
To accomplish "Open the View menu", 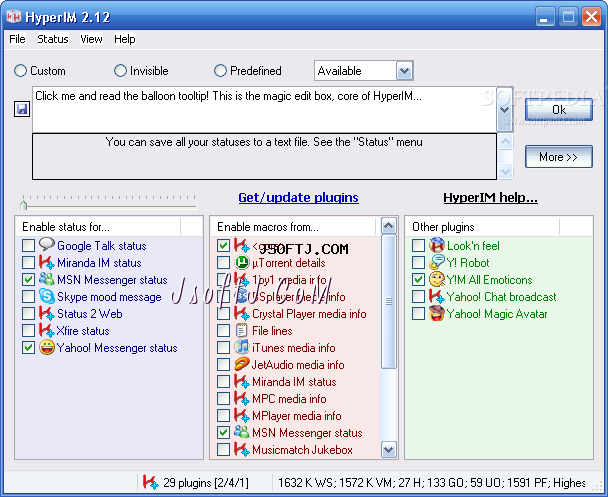I will (91, 39).
